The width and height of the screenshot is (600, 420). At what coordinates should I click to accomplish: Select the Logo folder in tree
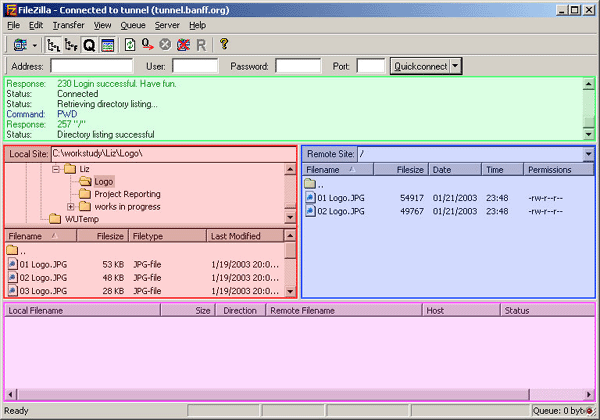coord(104,181)
